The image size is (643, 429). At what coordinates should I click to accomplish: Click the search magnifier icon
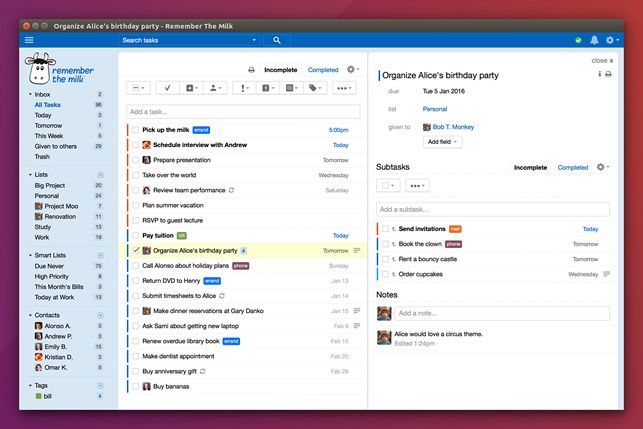[277, 40]
